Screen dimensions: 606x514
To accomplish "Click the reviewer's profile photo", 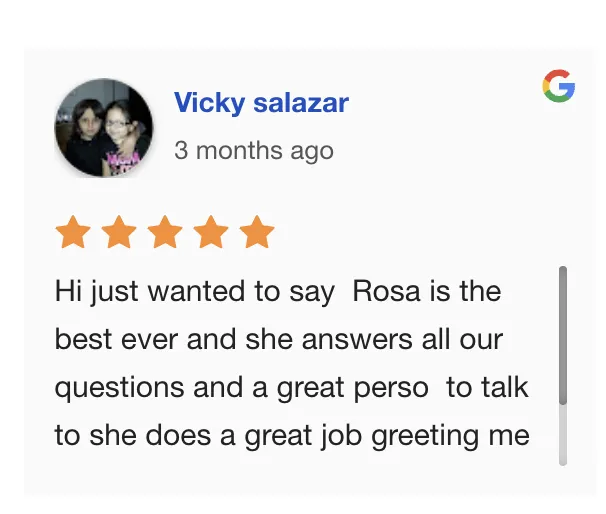I will pyautogui.click(x=104, y=128).
